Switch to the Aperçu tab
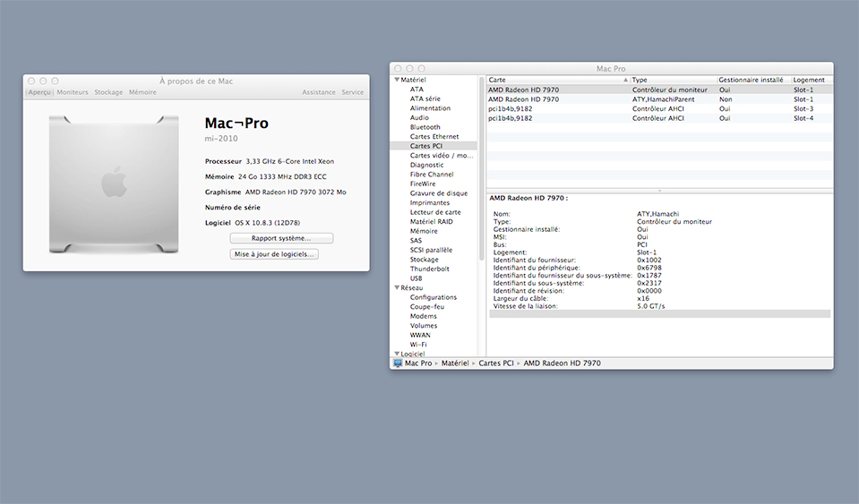 tap(39, 92)
